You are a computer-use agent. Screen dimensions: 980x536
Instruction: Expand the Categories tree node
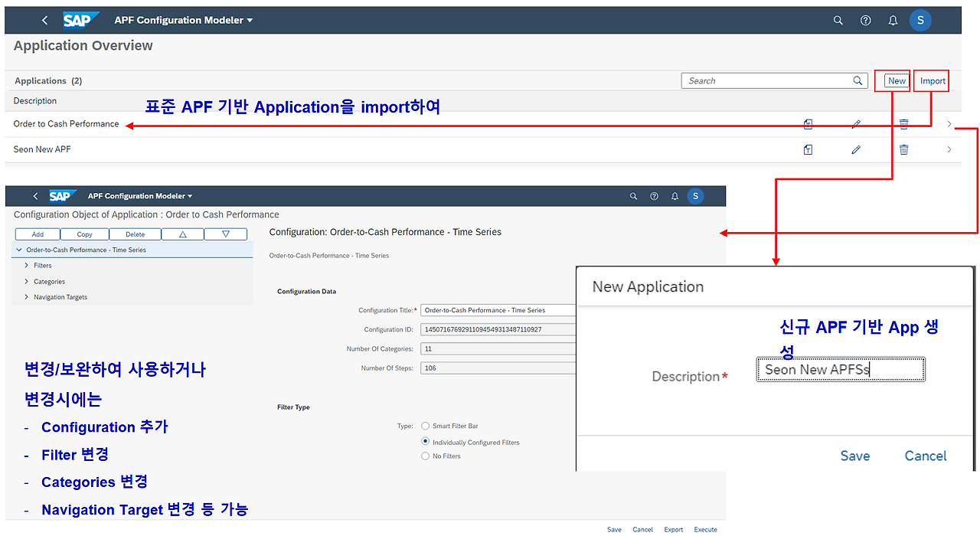point(27,282)
